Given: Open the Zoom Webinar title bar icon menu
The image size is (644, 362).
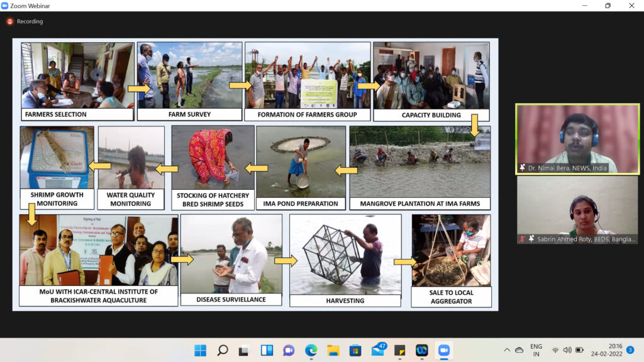Looking at the screenshot, I should (5, 6).
